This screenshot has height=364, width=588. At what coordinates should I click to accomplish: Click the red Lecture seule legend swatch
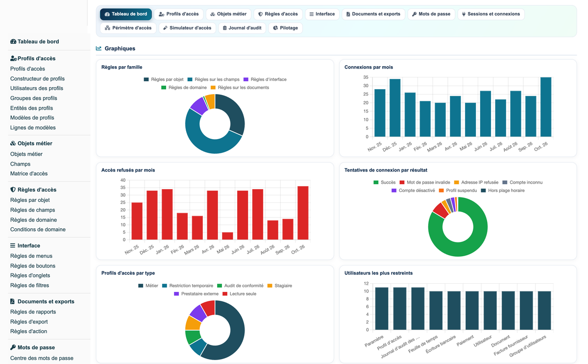(x=225, y=294)
